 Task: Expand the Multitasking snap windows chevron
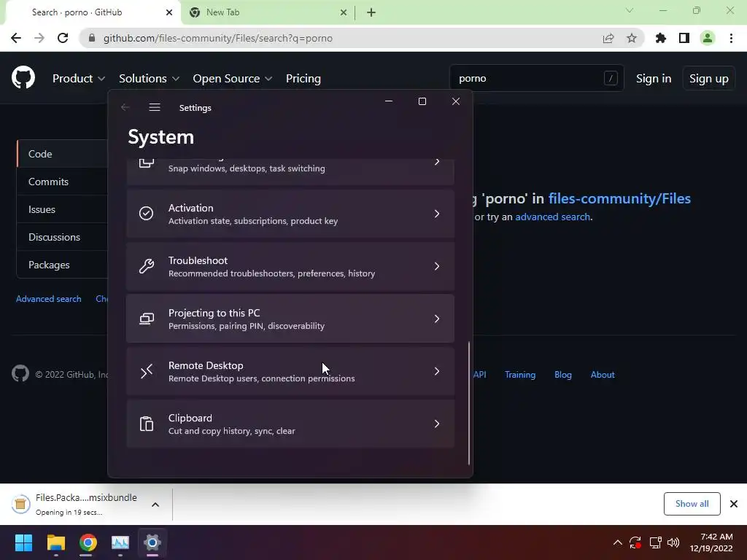(437, 162)
